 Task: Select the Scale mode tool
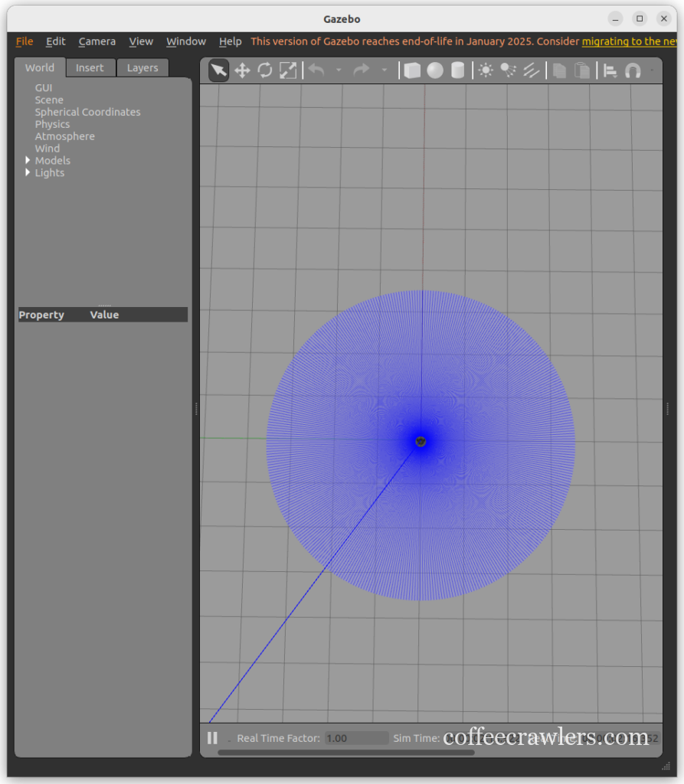288,71
